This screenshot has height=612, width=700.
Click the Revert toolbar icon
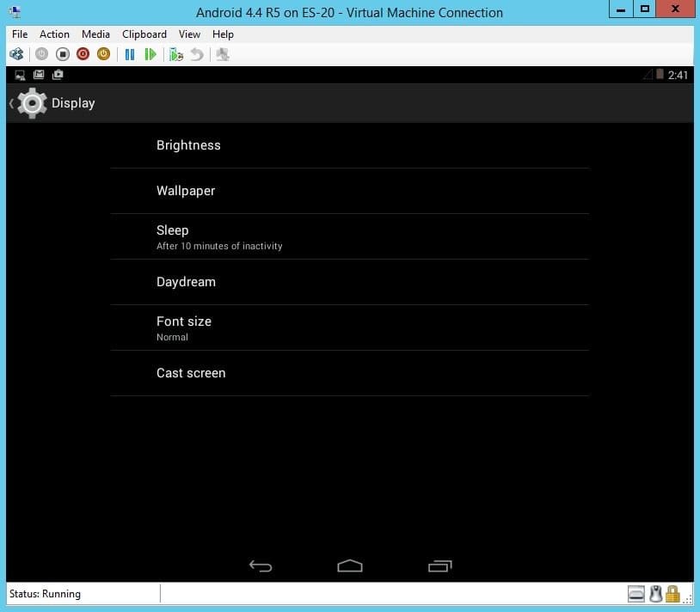pyautogui.click(x=196, y=54)
